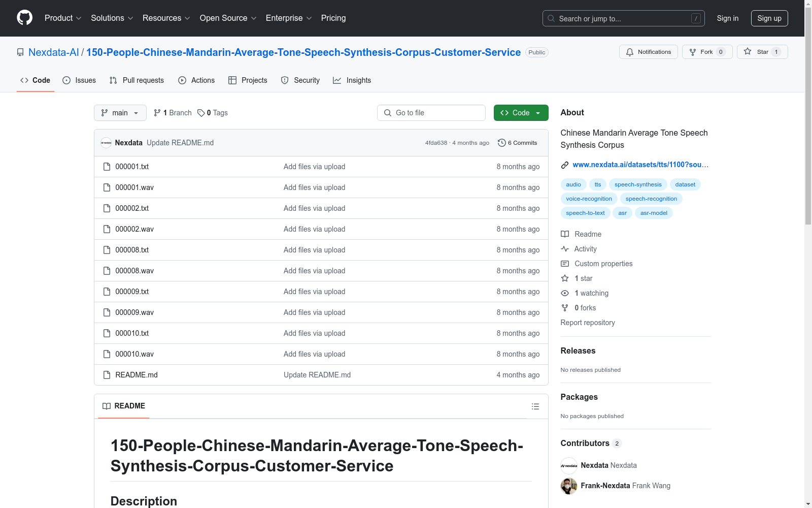Click the file icon next to 000010.txt
812x508 pixels.
click(107, 333)
